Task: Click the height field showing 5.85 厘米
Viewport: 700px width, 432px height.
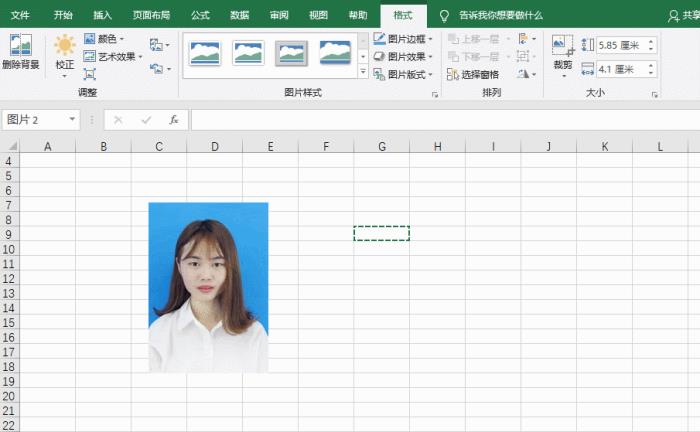Action: tap(619, 45)
